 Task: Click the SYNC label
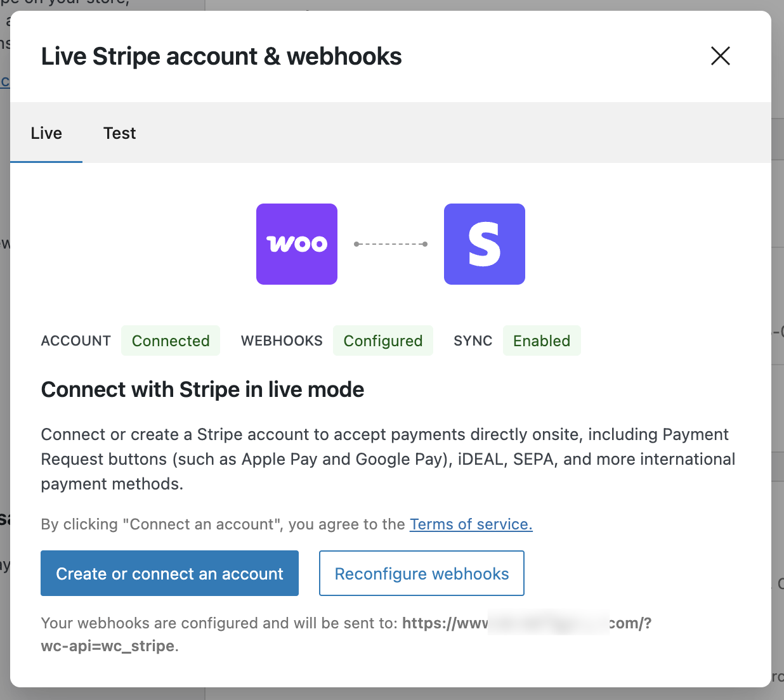click(473, 340)
